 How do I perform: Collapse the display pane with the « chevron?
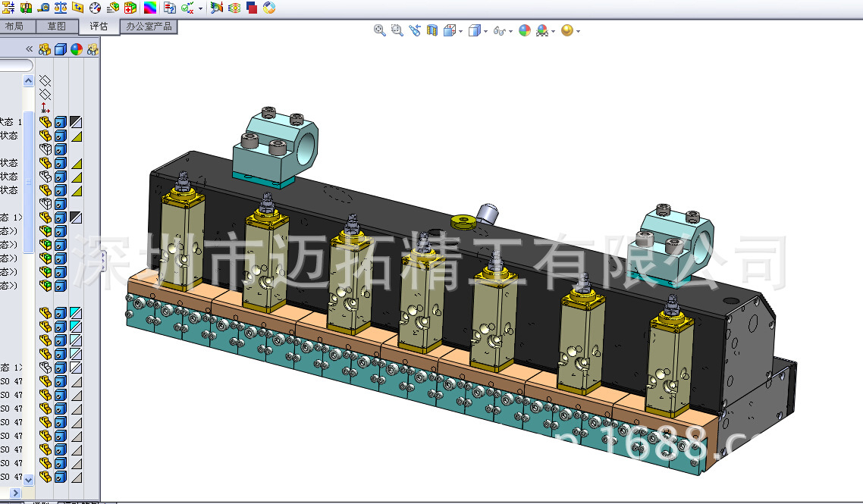coord(29,49)
